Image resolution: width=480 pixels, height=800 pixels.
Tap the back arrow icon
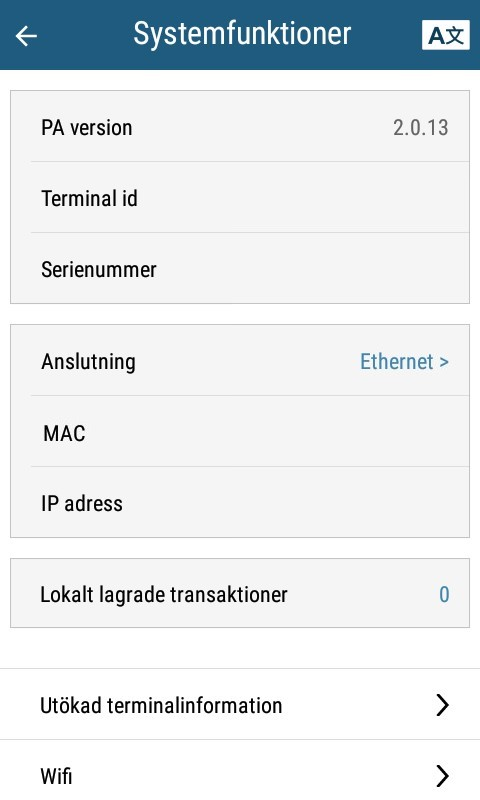26,36
